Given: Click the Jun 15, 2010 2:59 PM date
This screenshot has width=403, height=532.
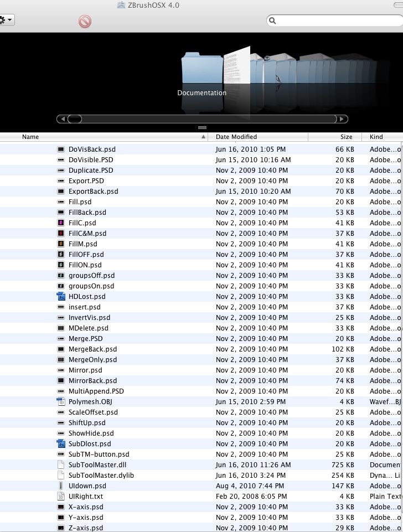Looking at the screenshot, I should click(x=251, y=402).
